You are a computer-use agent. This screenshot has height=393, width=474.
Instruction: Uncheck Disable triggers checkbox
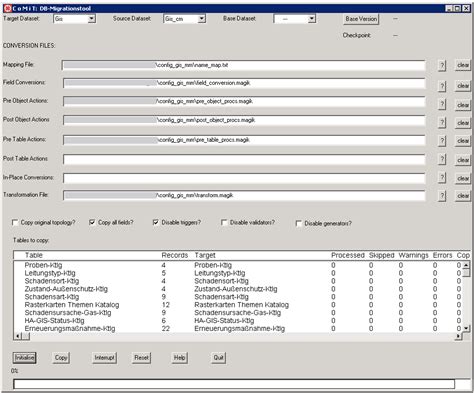(156, 222)
